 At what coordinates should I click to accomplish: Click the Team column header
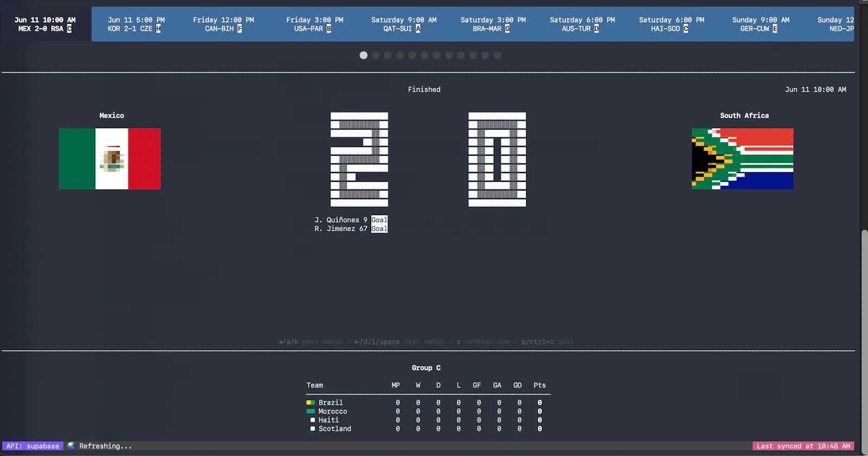[x=315, y=385]
